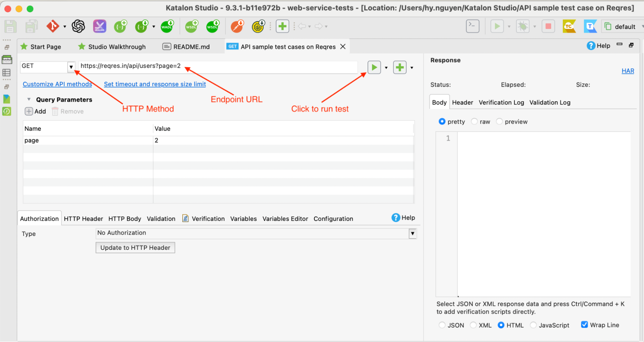Click the Help icon beside Configuration tab

[x=396, y=218]
